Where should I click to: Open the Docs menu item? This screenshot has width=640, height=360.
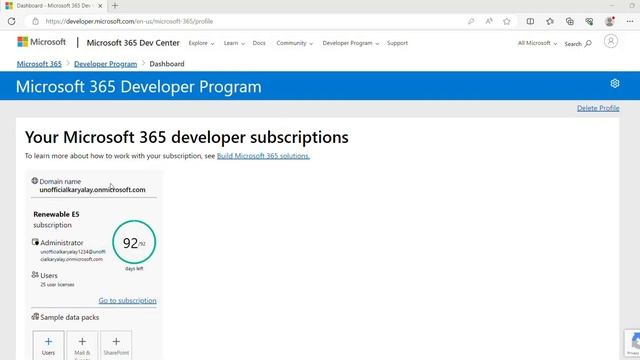tap(259, 43)
